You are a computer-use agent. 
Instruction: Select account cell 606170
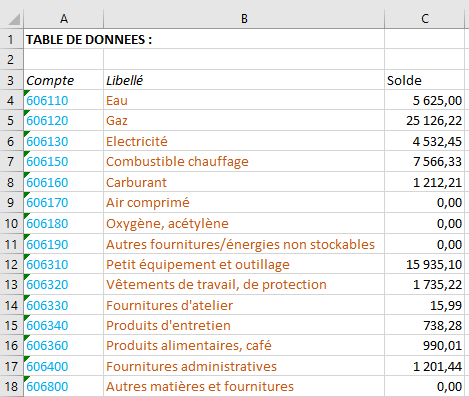tap(64, 202)
